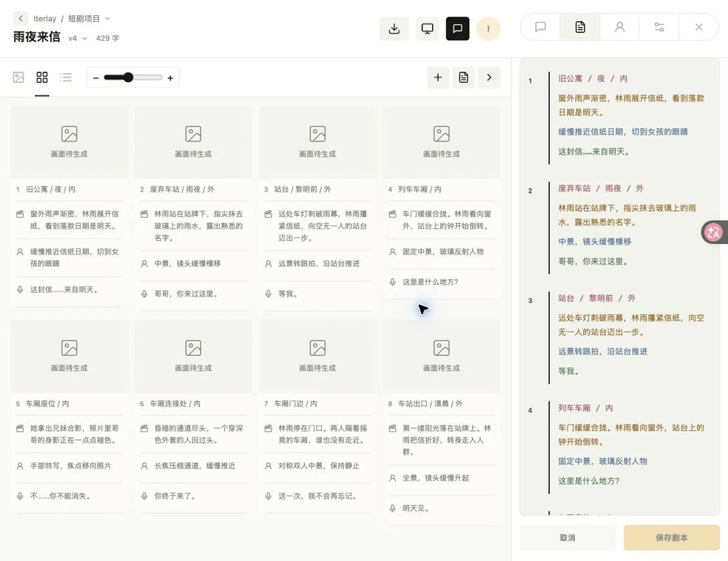
Task: Add a new shot with the plus button
Action: tap(438, 77)
